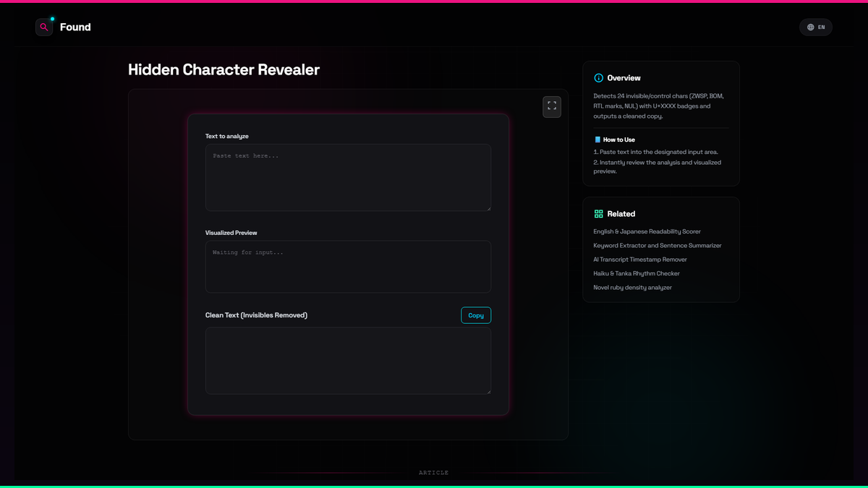Copy the cleaned text
Image resolution: width=868 pixels, height=488 pixels.
(x=476, y=315)
